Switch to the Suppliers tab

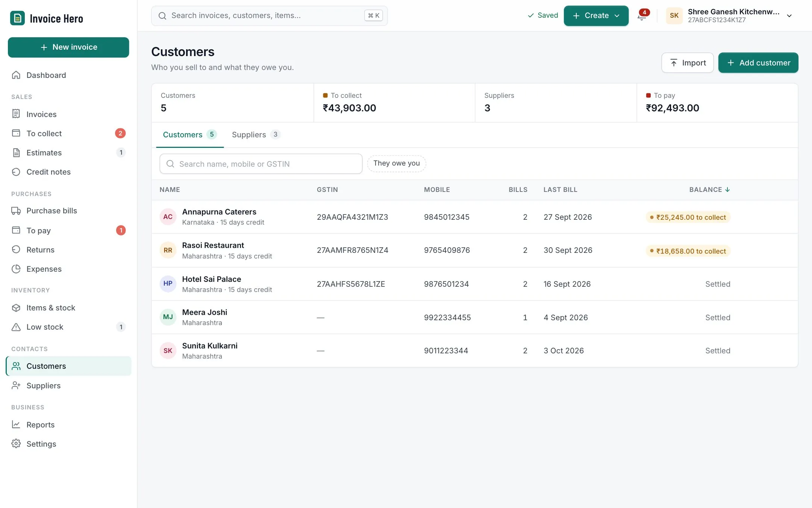(256, 135)
